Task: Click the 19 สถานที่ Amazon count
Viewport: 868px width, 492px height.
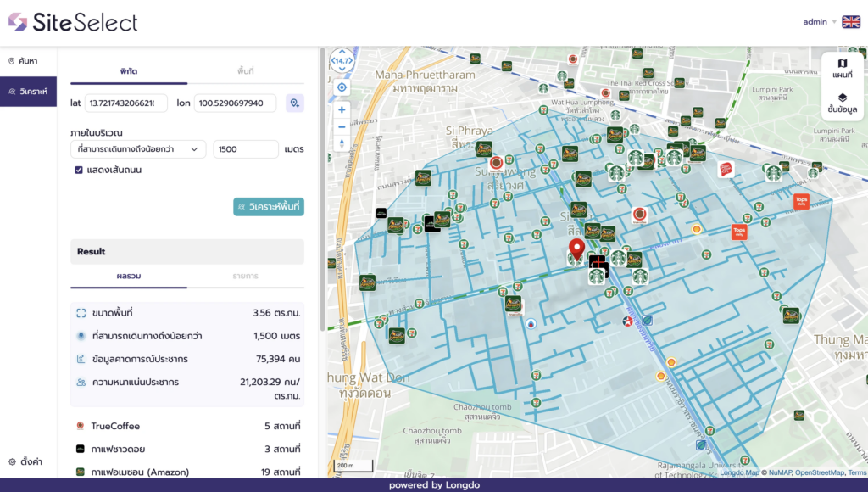Action: click(280, 472)
